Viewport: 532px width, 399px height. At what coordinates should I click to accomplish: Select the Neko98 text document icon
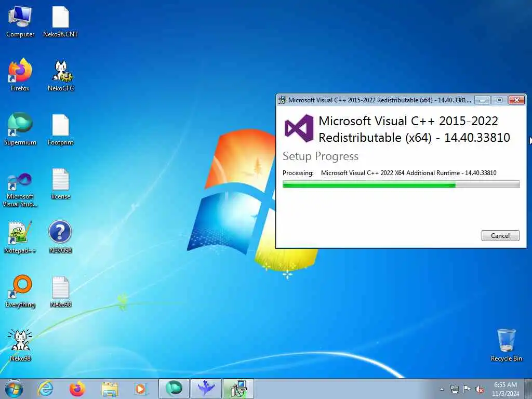click(60, 291)
